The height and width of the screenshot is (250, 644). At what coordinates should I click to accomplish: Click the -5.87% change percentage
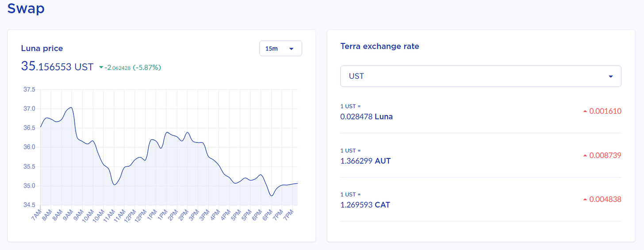[147, 68]
